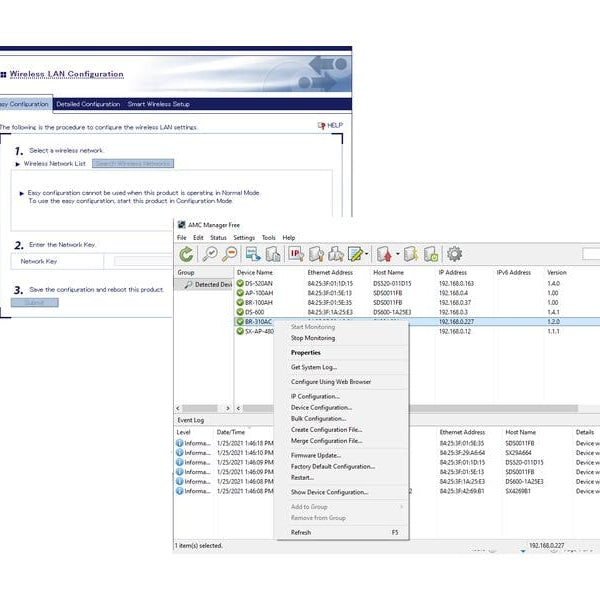Open the Status menu
This screenshot has width=600, height=600.
(218, 238)
